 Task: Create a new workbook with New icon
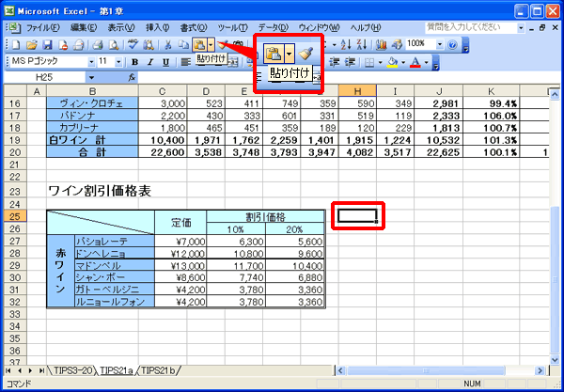coord(15,44)
